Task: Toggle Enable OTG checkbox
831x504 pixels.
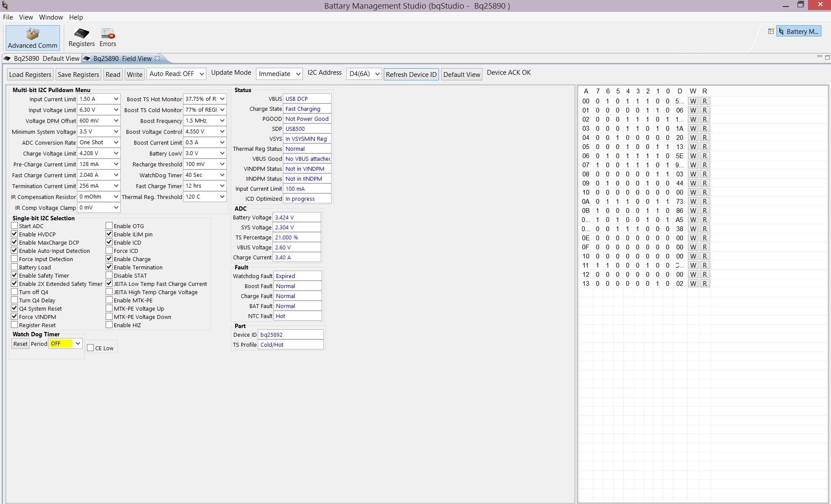Action: tap(109, 226)
